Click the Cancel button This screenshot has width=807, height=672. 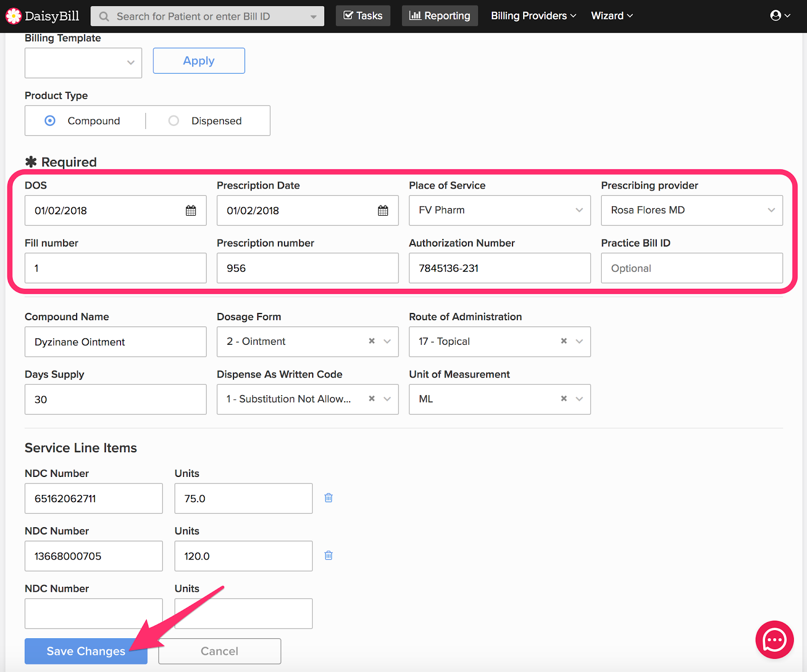click(219, 651)
